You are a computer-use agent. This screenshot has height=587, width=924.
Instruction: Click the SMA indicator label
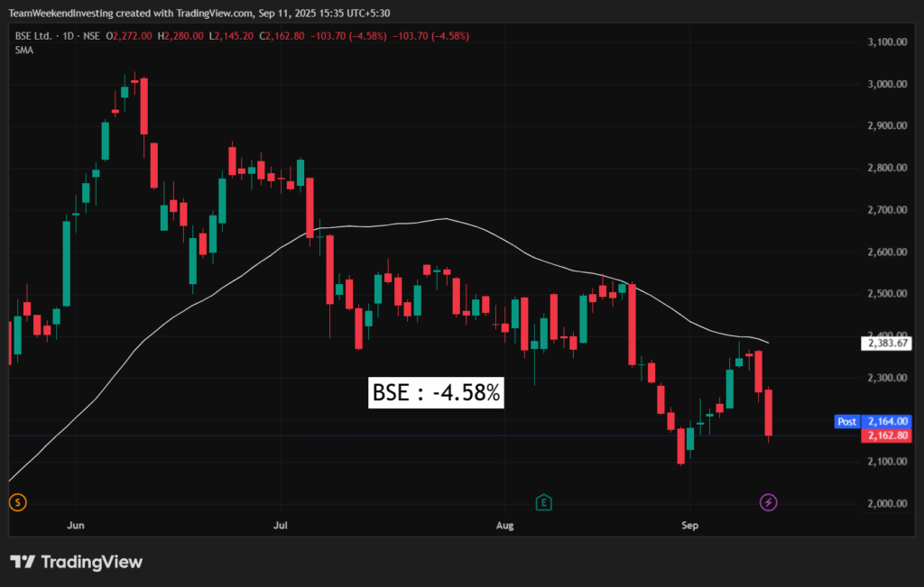[24, 50]
